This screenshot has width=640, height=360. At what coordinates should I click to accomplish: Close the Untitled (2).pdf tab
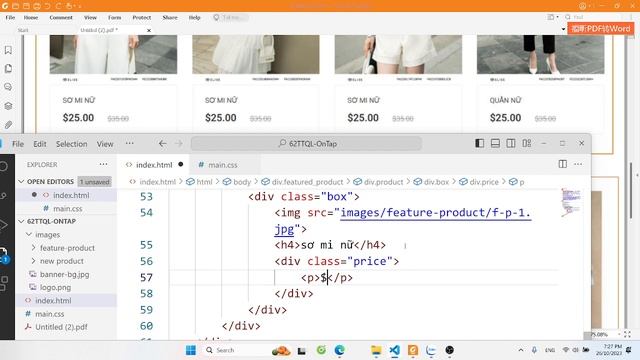point(149,30)
